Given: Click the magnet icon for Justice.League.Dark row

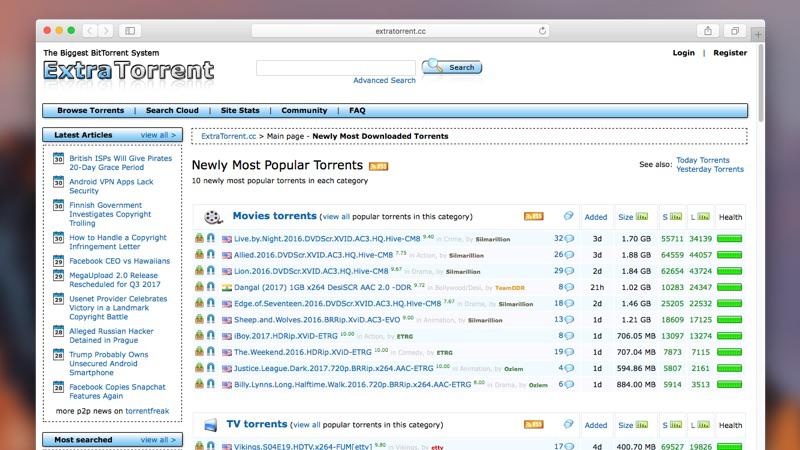Looking at the screenshot, I should 211,368.
